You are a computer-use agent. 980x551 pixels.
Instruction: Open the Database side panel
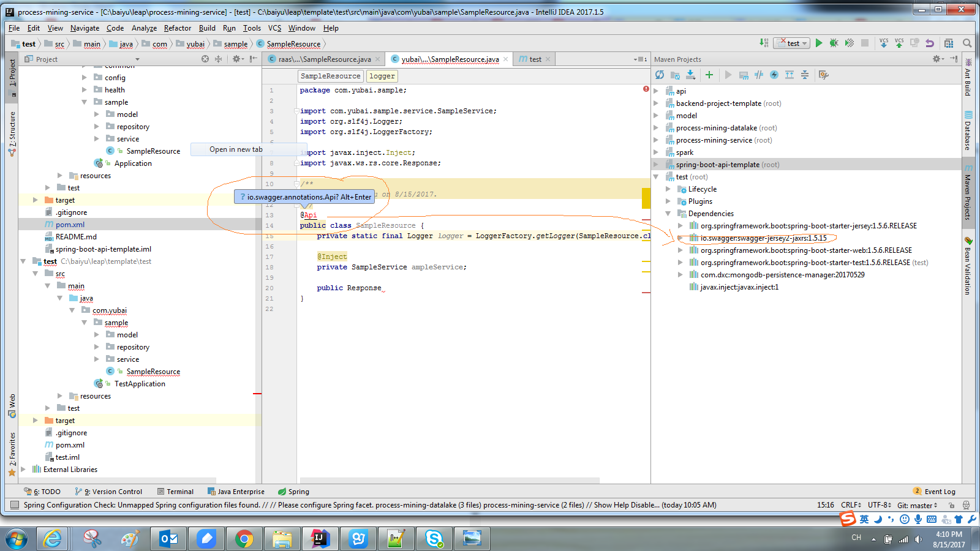[968, 131]
